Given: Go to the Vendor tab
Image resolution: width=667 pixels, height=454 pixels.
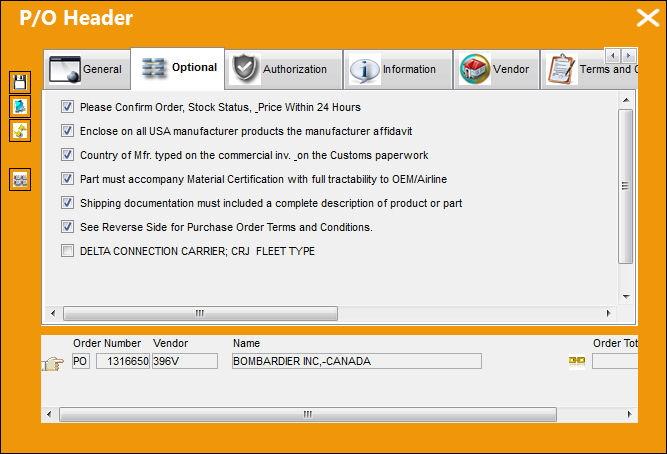Looking at the screenshot, I should click(x=496, y=69).
